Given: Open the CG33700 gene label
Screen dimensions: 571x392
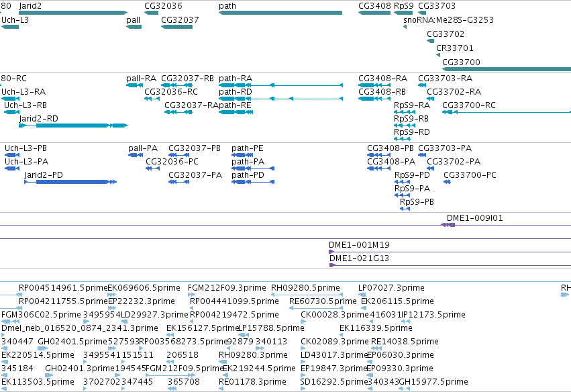Looking at the screenshot, I should click(461, 62).
